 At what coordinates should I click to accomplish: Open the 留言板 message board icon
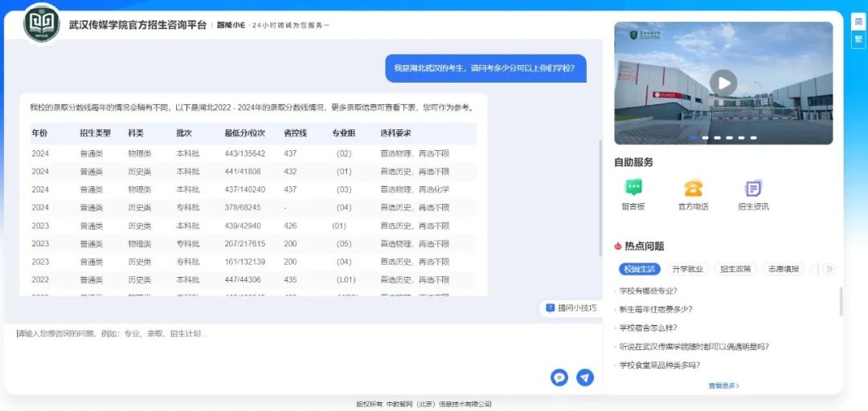tap(634, 189)
